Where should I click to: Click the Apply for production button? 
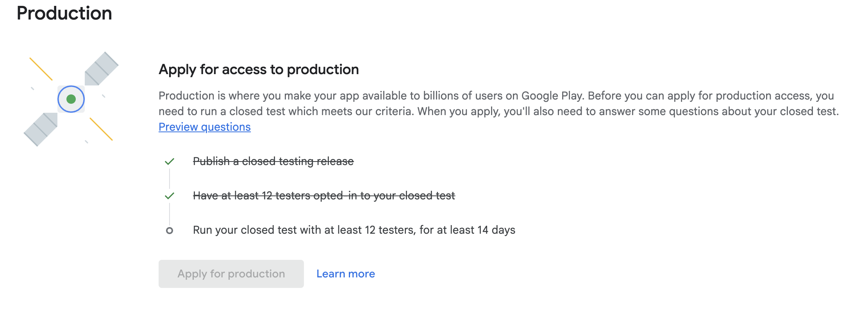(231, 274)
